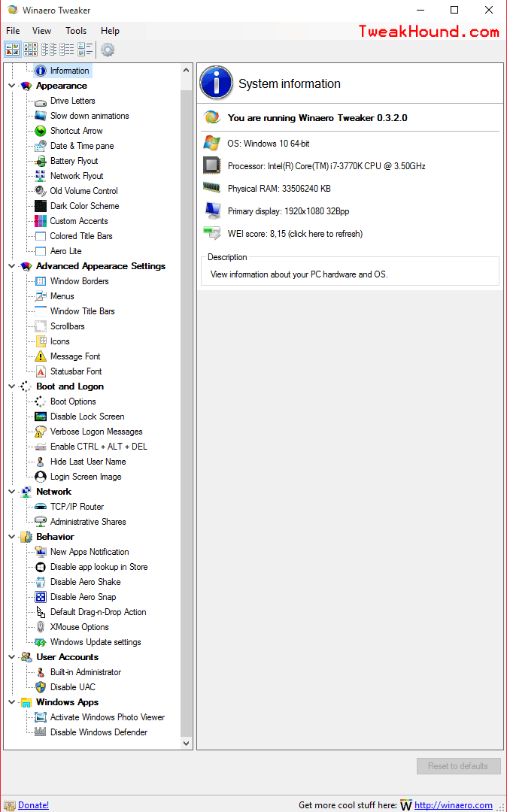Click the Windows Update settings icon
The width and height of the screenshot is (507, 812).
click(x=41, y=642)
